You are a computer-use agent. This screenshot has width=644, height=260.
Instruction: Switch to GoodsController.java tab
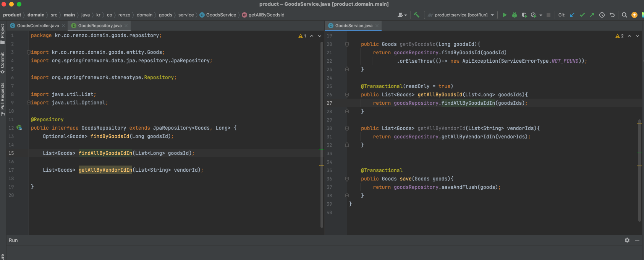point(38,26)
